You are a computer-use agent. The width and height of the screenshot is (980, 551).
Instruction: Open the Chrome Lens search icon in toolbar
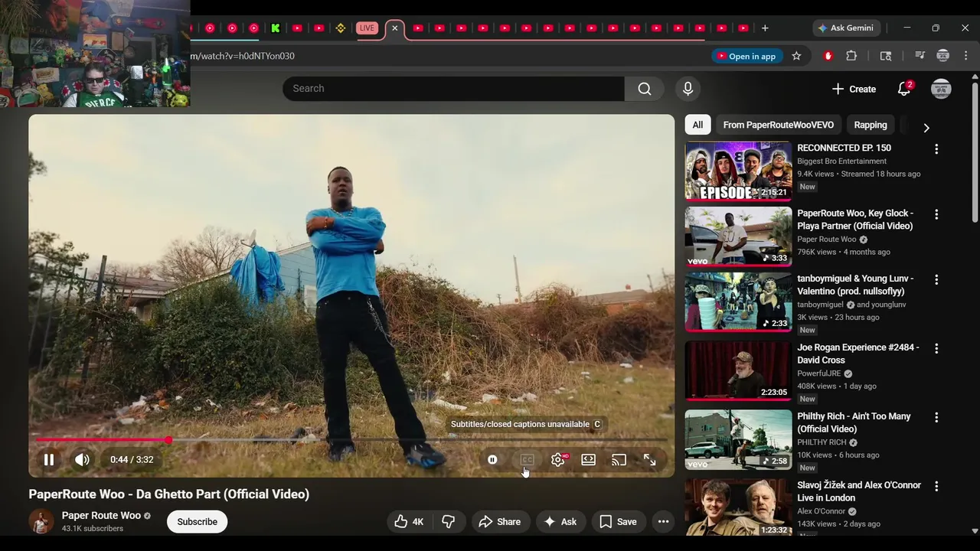[886, 56]
